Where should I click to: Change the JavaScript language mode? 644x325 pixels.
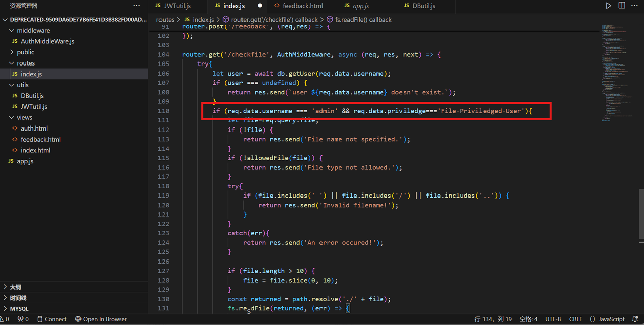(607, 319)
